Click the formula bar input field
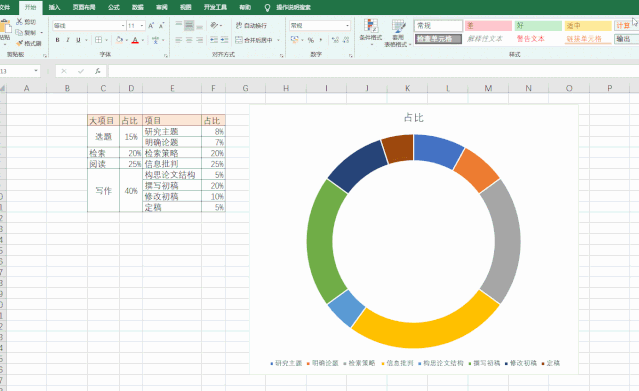Viewport: 639px width, 391px height. pyautogui.click(x=373, y=71)
